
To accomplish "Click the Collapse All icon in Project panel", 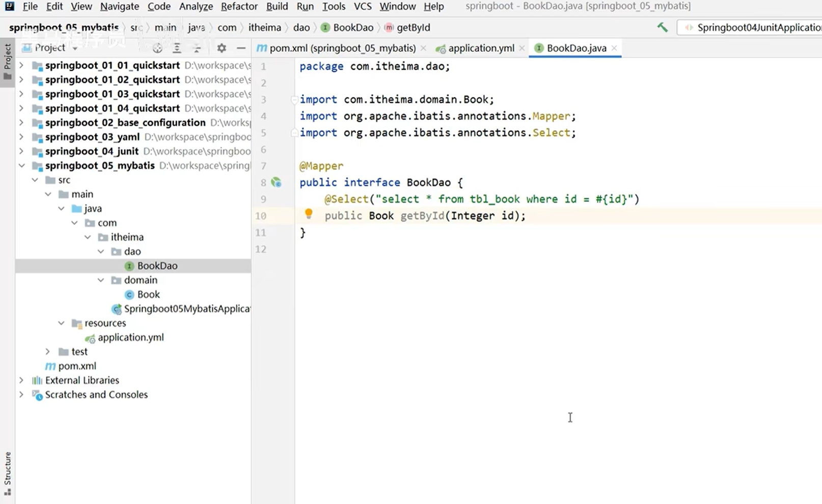I will pos(197,48).
